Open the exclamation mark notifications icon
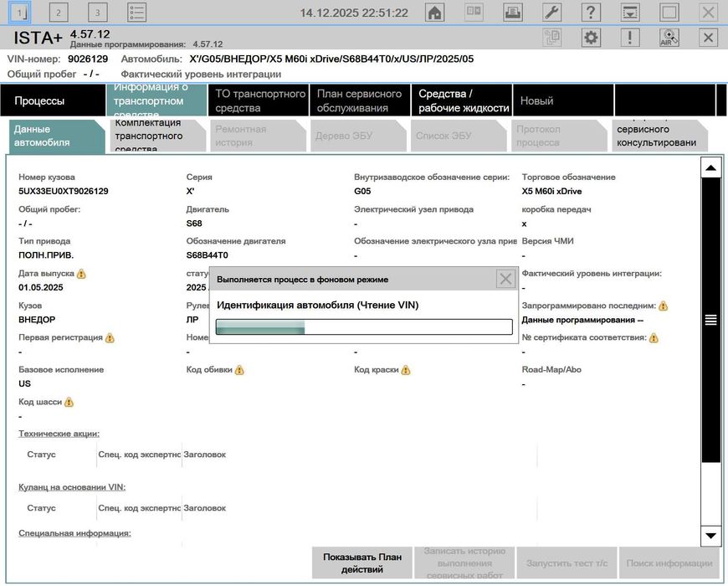 [630, 38]
